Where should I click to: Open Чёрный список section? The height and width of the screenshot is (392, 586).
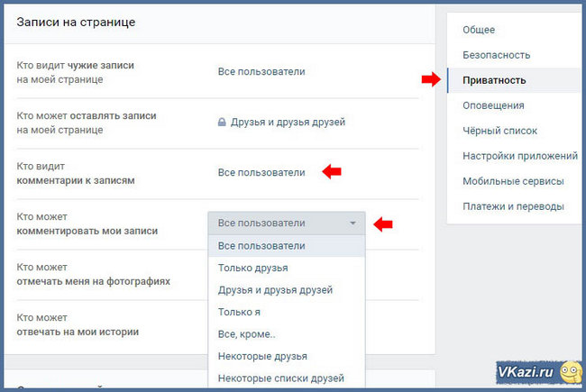point(499,131)
